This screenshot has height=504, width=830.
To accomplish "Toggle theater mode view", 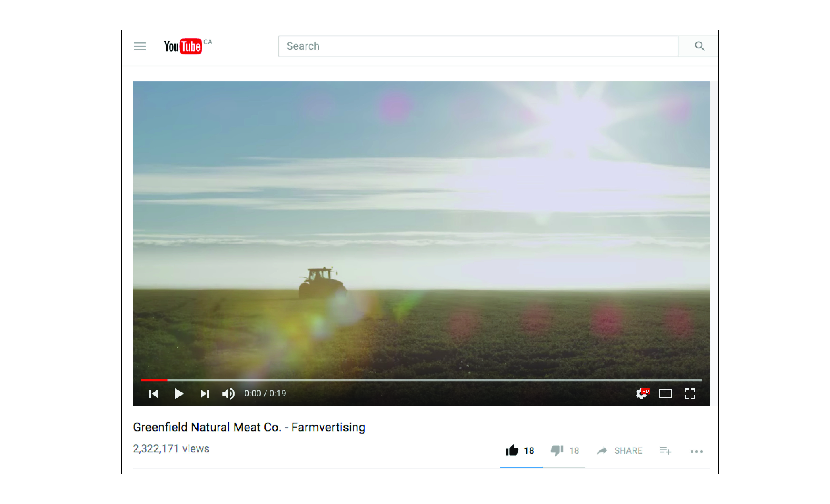I will 665,394.
